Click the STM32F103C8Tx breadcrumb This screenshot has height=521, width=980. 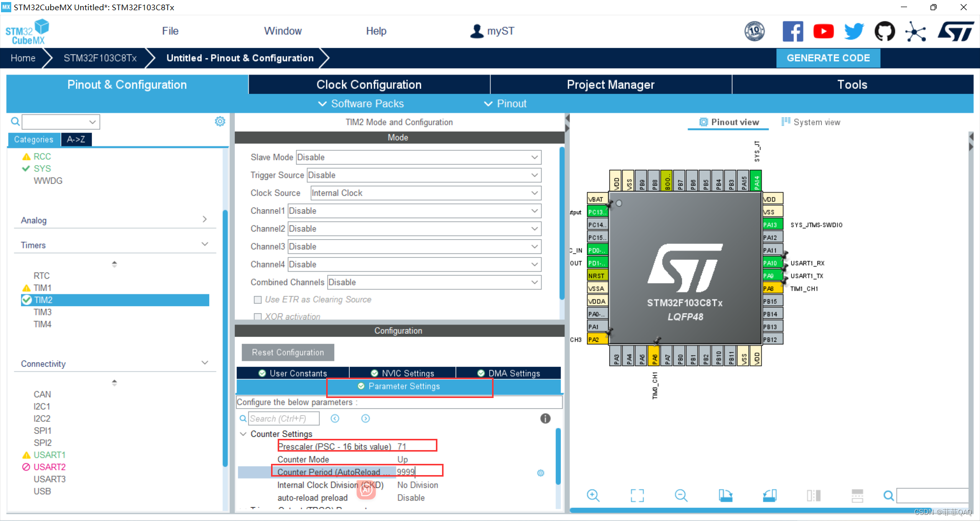pyautogui.click(x=100, y=58)
